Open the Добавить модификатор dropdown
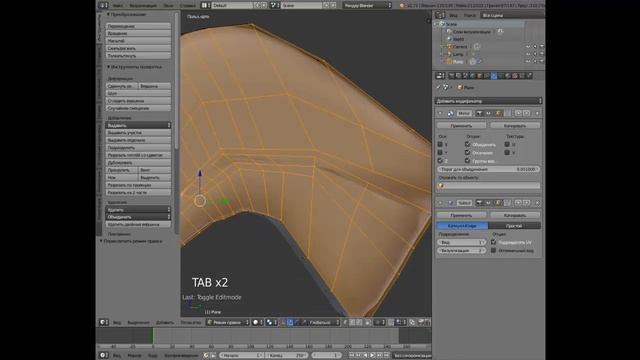The height and width of the screenshot is (360, 640). (489, 101)
